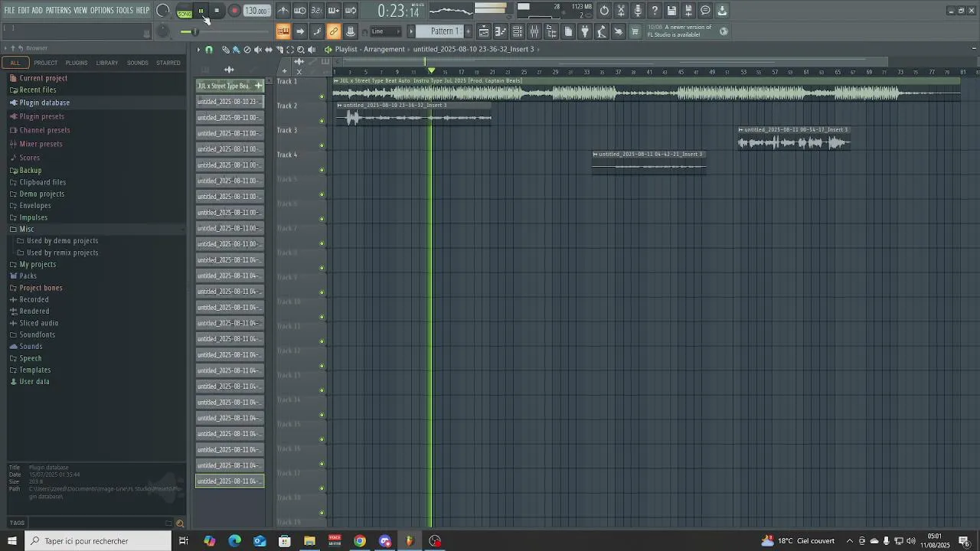Screen dimensions: 980x551
Task: Open Used by demo projects folder
Action: coord(62,240)
